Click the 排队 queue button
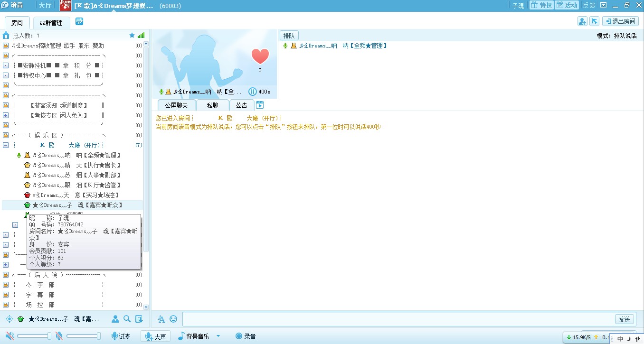This screenshot has width=644, height=344. (289, 35)
